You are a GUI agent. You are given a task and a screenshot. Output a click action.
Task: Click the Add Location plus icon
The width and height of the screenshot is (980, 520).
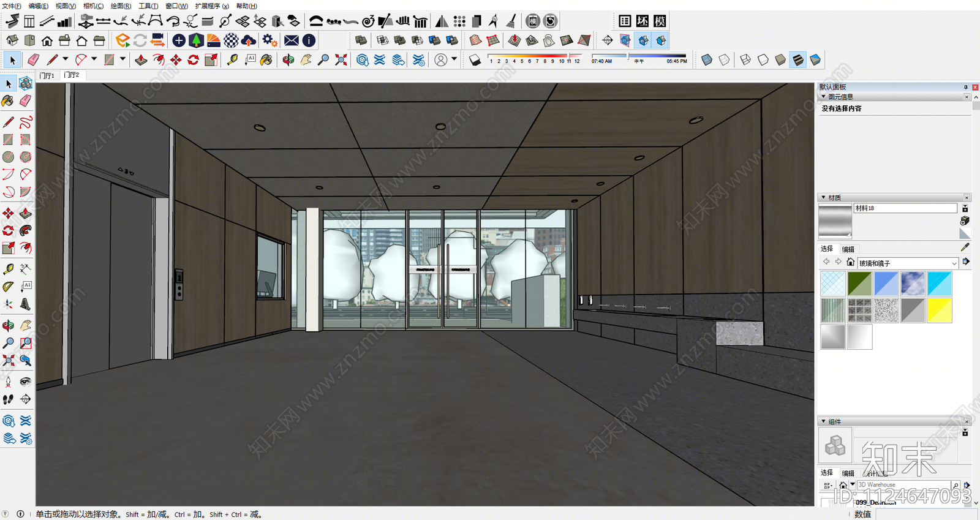[x=179, y=40]
